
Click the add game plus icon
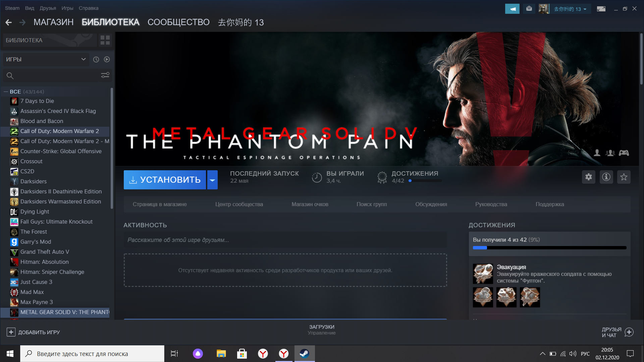tap(11, 332)
